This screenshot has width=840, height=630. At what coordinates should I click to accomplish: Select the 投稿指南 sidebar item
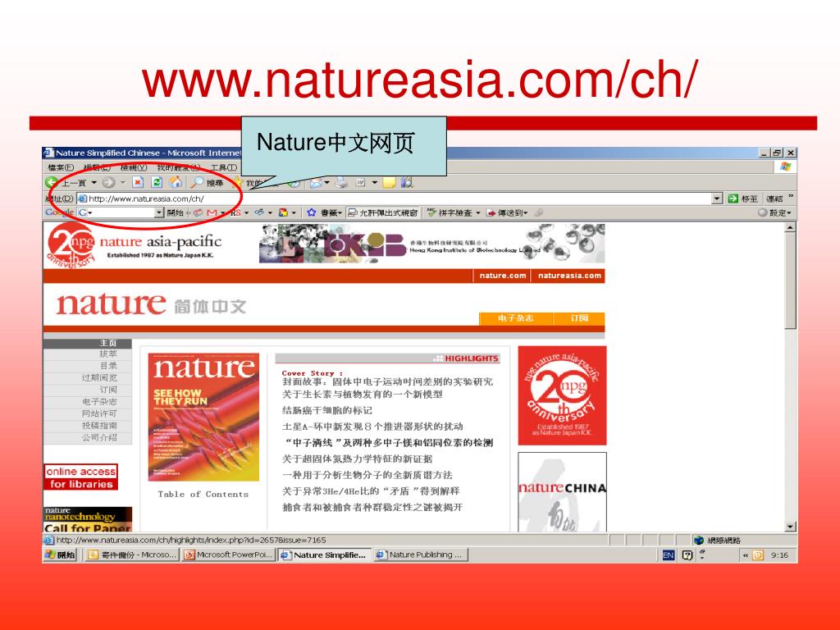[x=87, y=426]
